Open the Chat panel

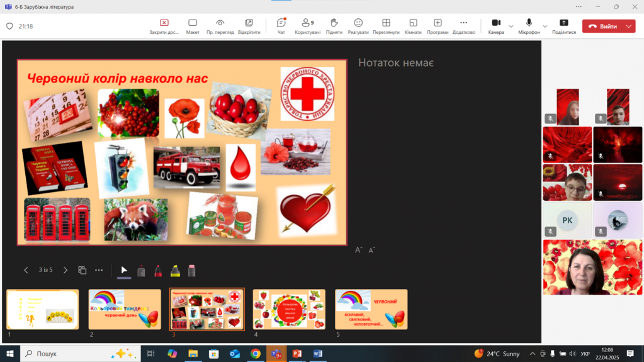[x=281, y=26]
